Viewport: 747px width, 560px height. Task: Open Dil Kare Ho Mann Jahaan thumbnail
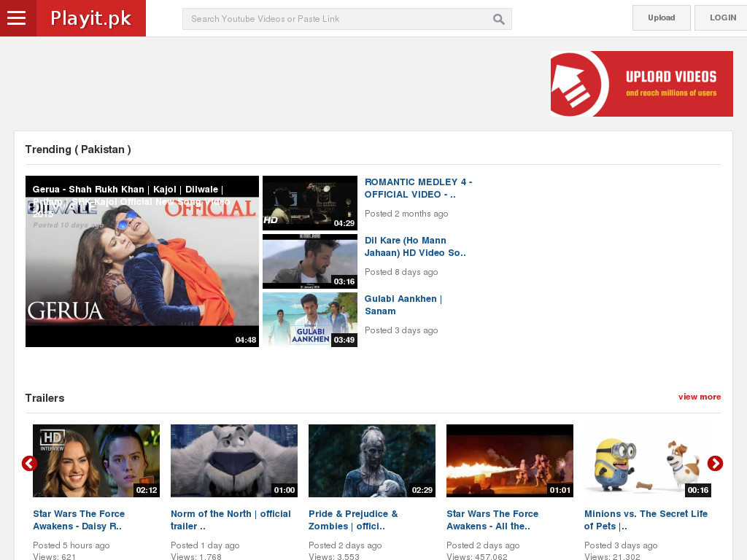coord(309,261)
